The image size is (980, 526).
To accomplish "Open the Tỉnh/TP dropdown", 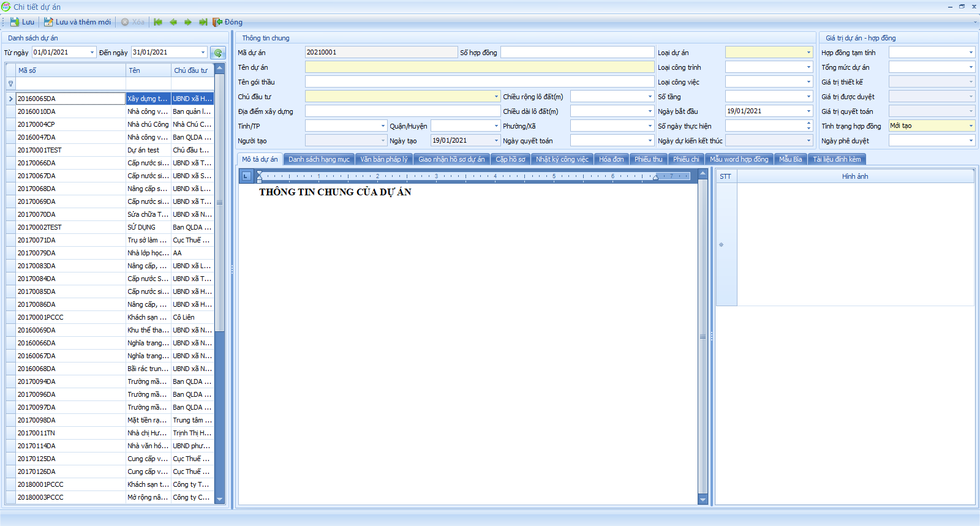I will 383,126.
